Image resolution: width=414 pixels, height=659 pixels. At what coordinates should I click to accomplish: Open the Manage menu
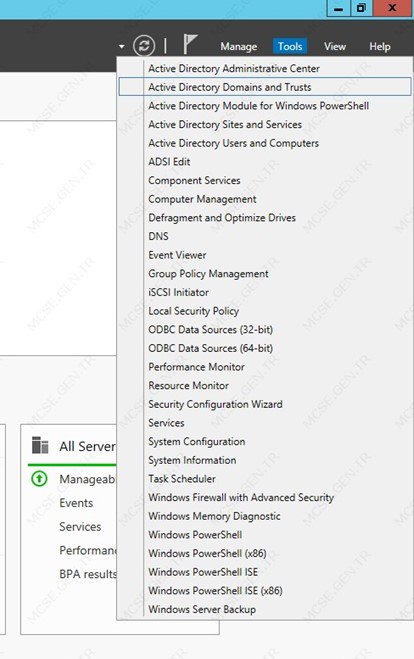pyautogui.click(x=238, y=46)
